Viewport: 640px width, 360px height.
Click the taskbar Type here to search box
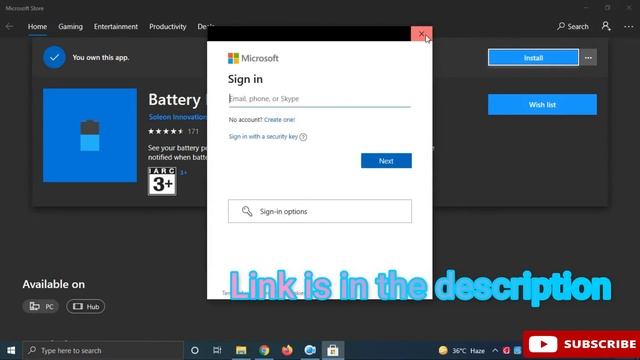[x=103, y=350]
